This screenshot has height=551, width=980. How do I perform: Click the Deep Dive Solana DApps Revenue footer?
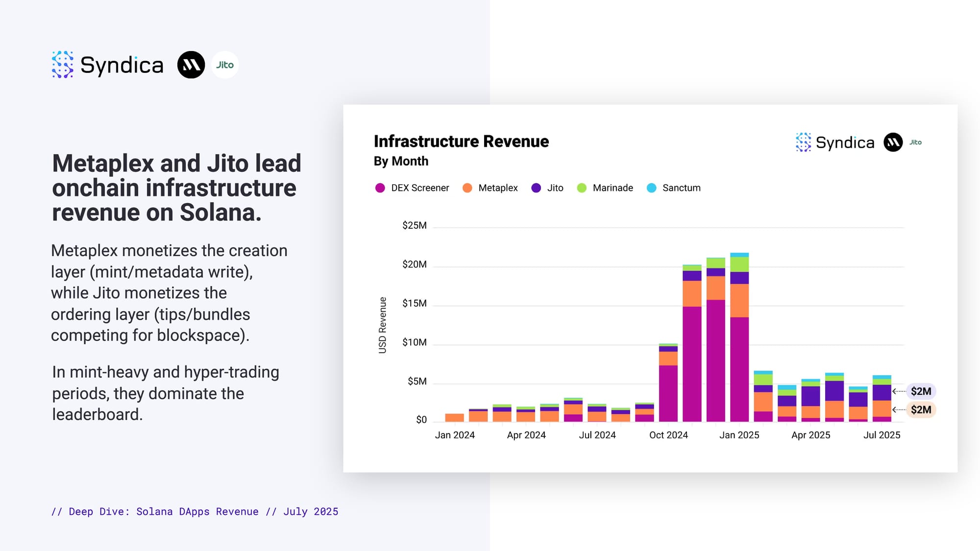click(x=195, y=512)
